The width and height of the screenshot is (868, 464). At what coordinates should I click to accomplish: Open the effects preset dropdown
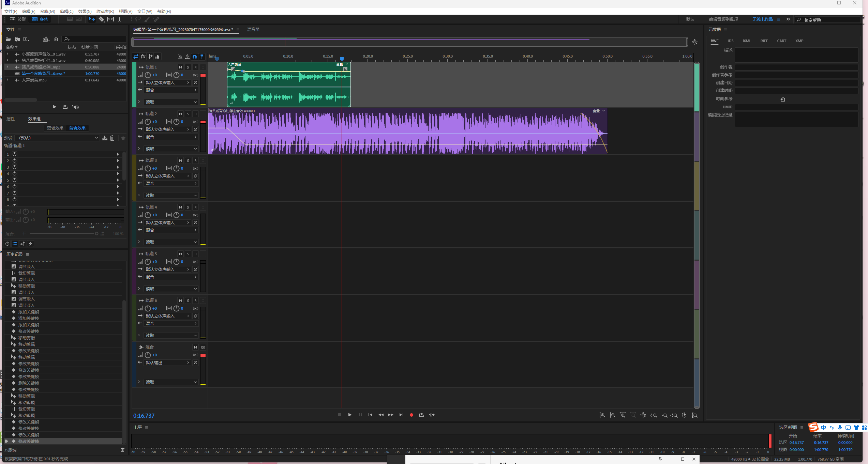58,138
